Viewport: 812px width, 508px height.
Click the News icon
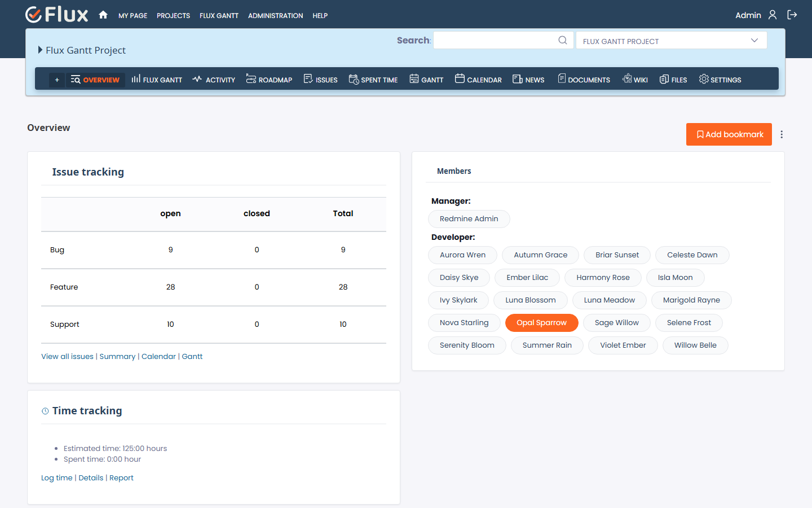pyautogui.click(x=518, y=79)
